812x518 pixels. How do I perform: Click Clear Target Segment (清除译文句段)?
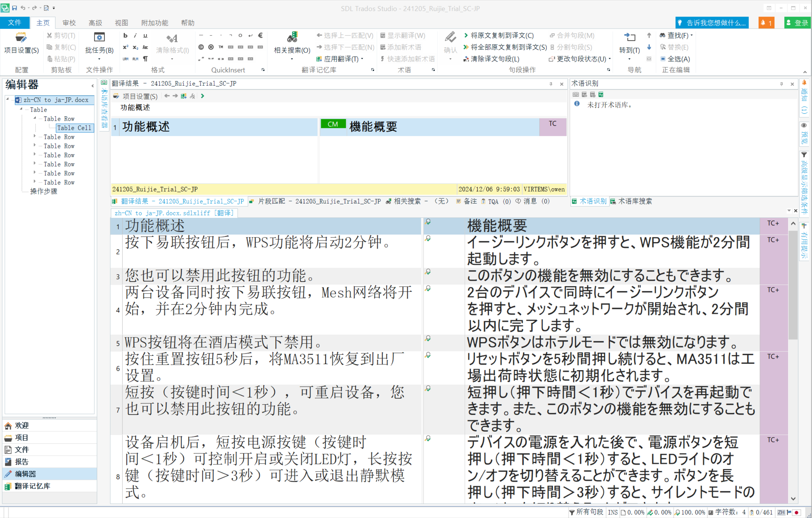click(x=491, y=59)
